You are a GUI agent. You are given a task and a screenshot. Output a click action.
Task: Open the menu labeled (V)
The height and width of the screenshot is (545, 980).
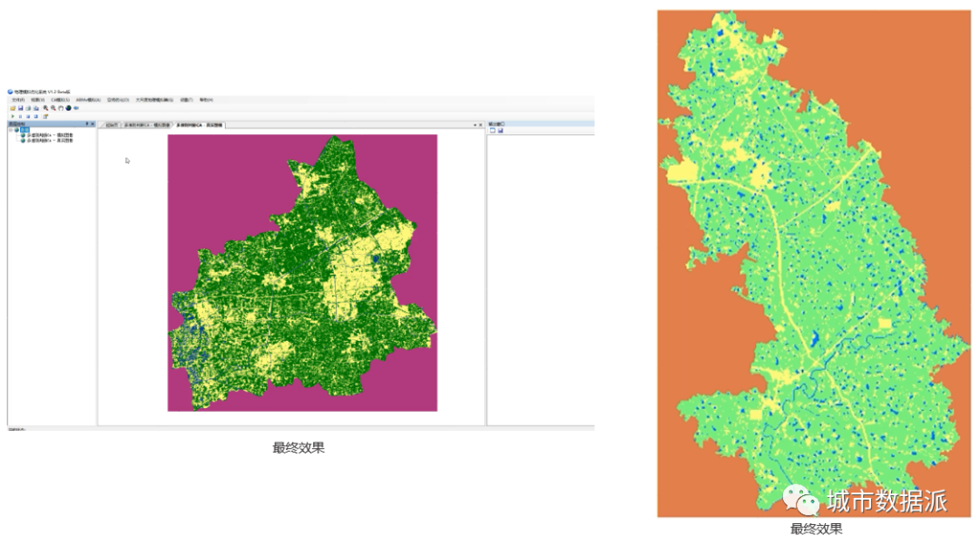(x=37, y=100)
